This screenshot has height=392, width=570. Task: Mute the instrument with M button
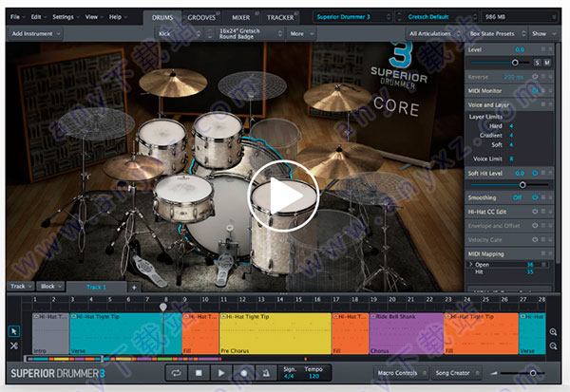547,63
